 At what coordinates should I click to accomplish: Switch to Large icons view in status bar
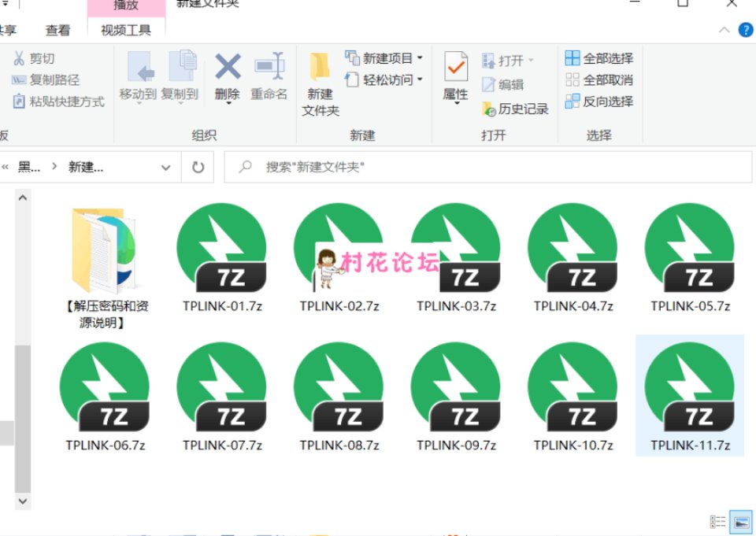740,522
